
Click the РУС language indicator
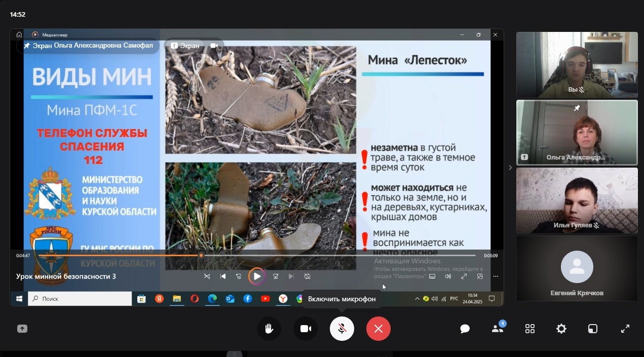click(454, 299)
